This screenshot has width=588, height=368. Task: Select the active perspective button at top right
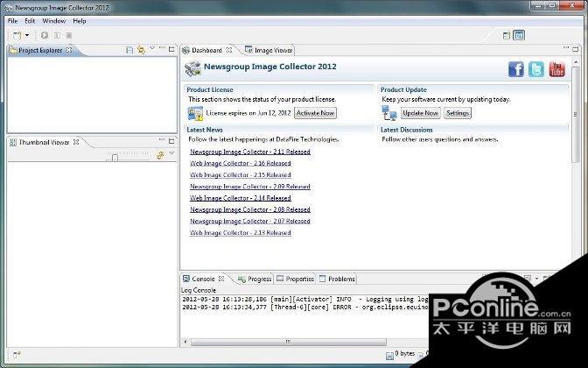pos(519,35)
